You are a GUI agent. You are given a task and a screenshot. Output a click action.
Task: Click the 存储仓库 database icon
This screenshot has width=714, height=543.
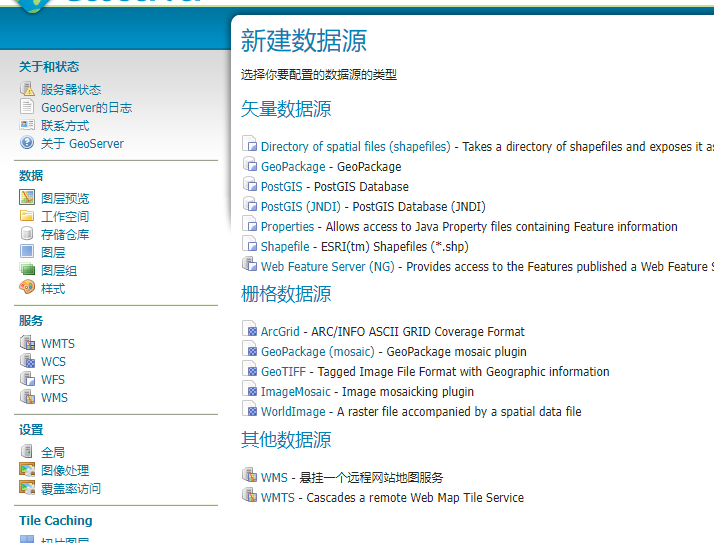click(27, 233)
